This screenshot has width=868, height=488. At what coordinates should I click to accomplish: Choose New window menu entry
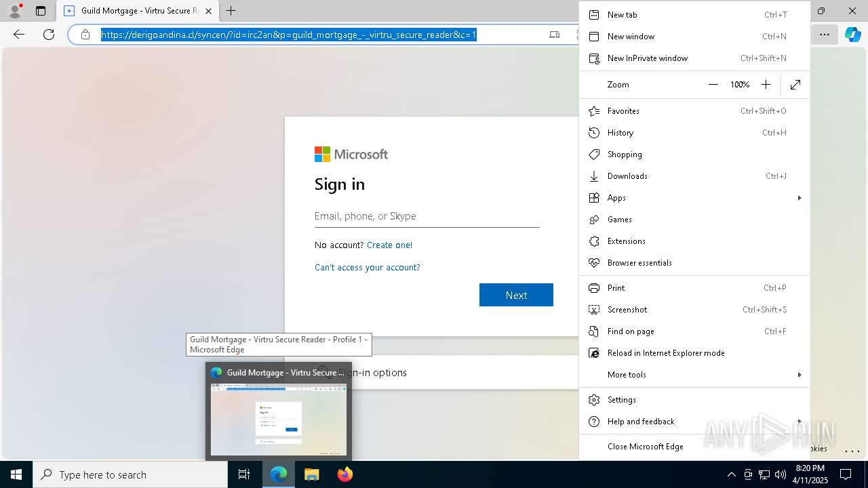point(694,37)
